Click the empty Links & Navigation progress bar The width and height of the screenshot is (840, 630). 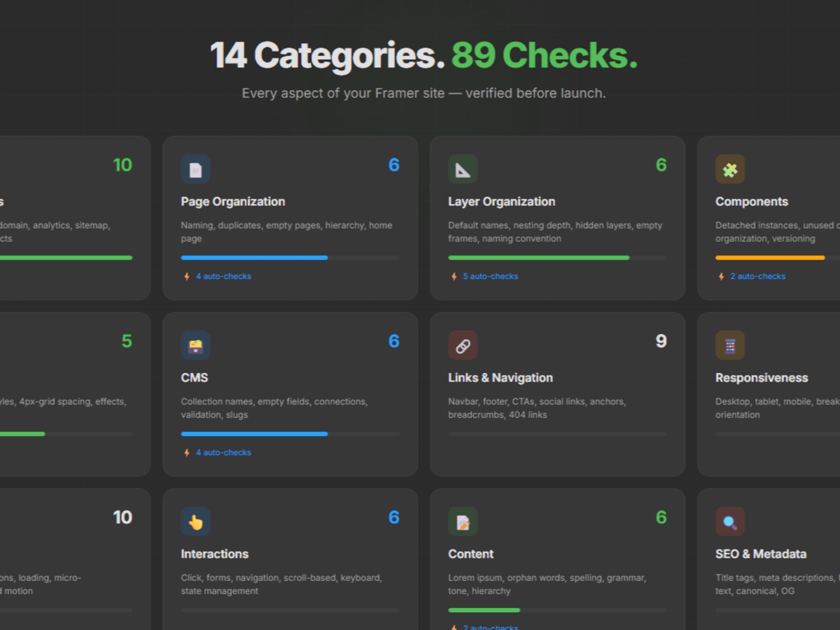(x=558, y=434)
